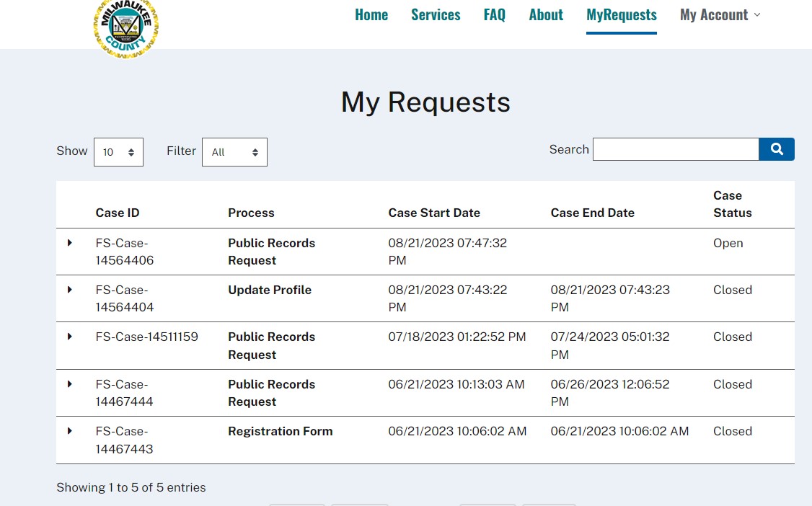Image resolution: width=812 pixels, height=506 pixels.
Task: Click the Update Profile process cell
Action: coord(270,290)
